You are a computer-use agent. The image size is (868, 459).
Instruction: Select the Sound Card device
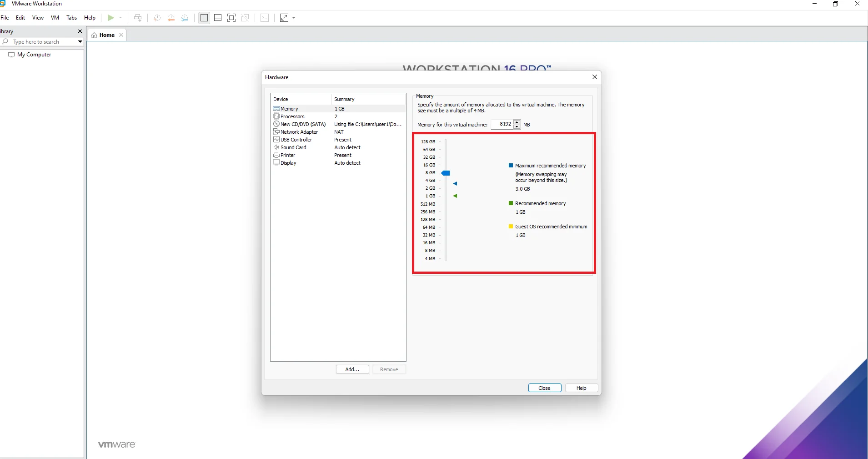(x=293, y=147)
